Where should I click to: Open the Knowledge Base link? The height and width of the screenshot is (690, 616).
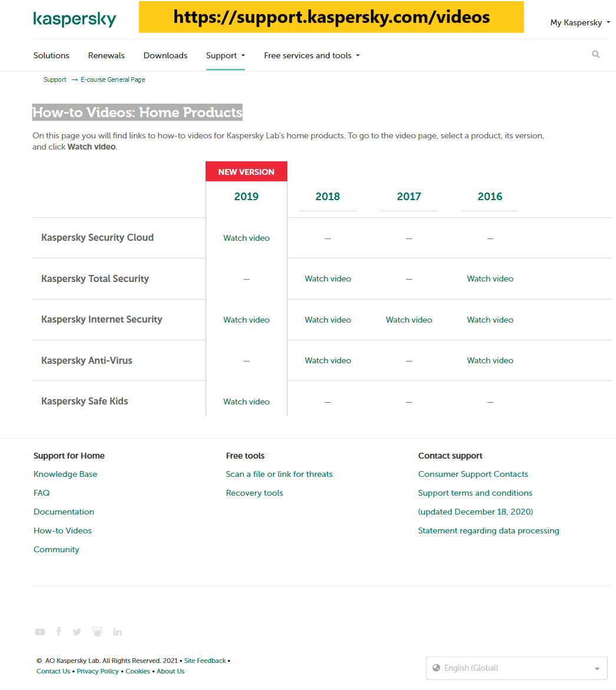click(x=65, y=474)
